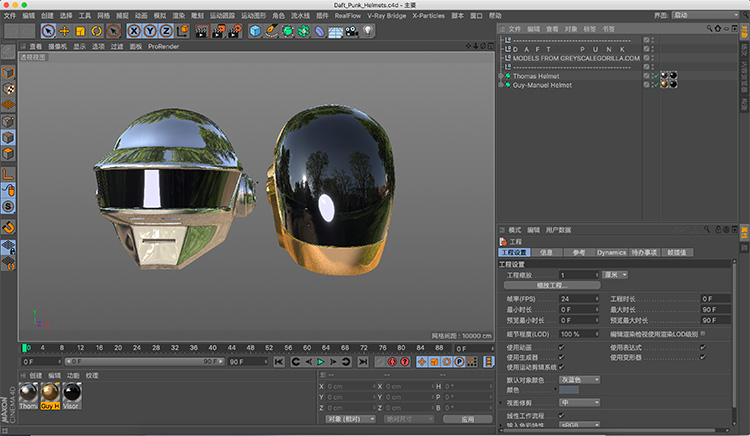Open the V-Ray Bridge menu
Viewport: 750px width, 436px height.
click(x=386, y=16)
